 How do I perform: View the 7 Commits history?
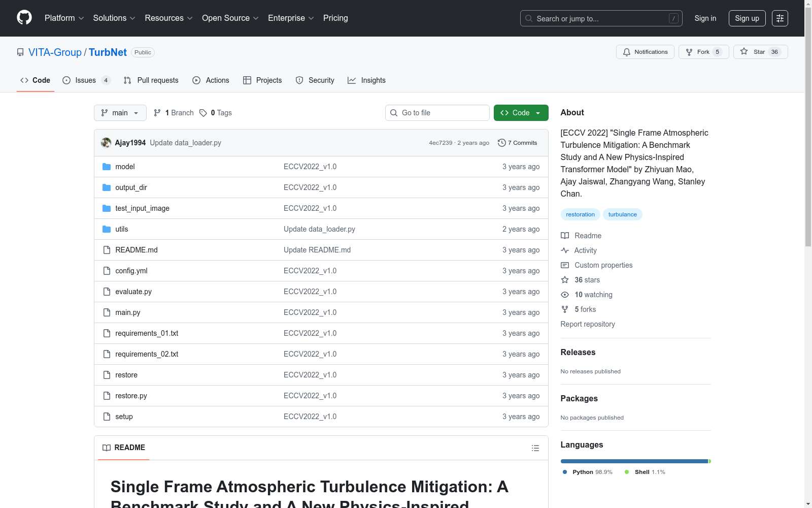coord(518,143)
